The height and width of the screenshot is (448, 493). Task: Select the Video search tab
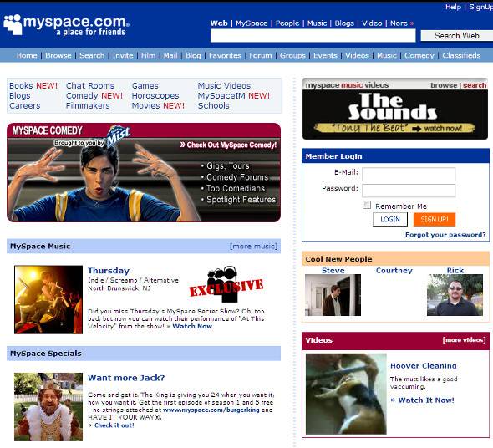tap(372, 23)
